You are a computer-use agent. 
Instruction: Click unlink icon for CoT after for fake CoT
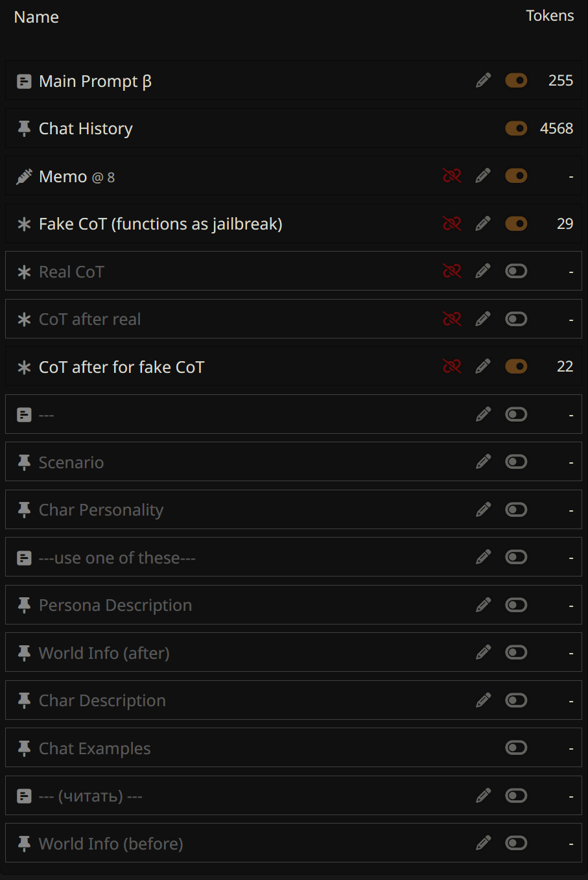point(452,366)
